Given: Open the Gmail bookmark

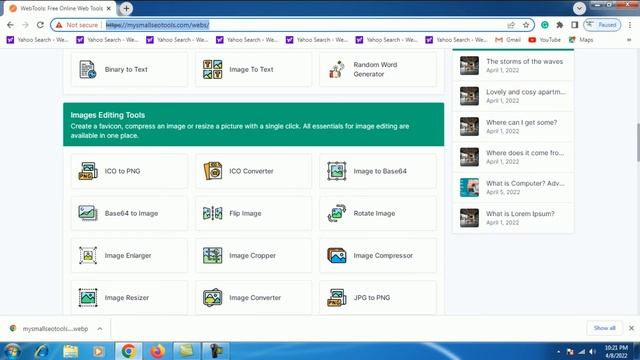Looking at the screenshot, I should click(508, 40).
